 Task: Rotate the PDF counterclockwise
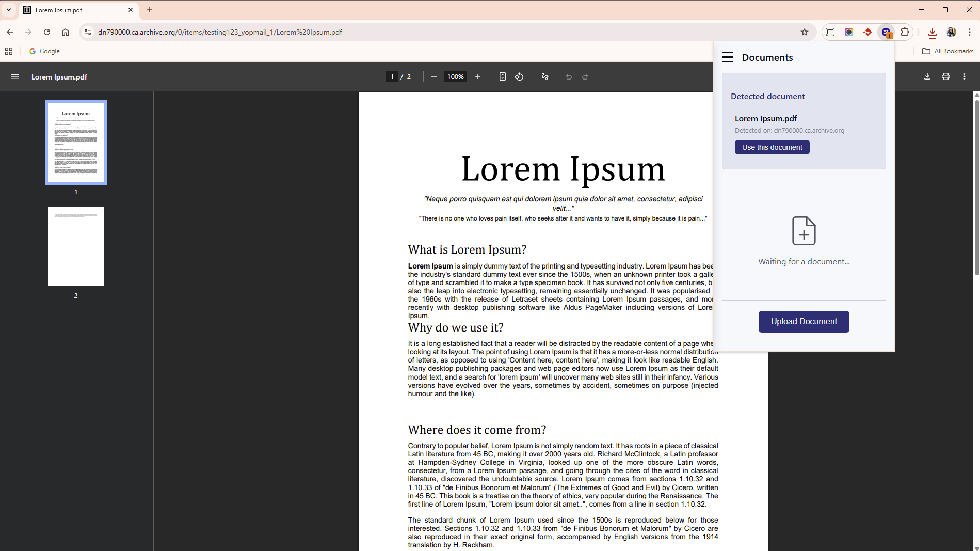[x=519, y=77]
